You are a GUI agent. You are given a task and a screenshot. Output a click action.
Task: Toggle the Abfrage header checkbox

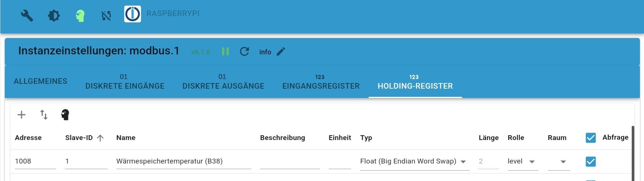(x=590, y=138)
